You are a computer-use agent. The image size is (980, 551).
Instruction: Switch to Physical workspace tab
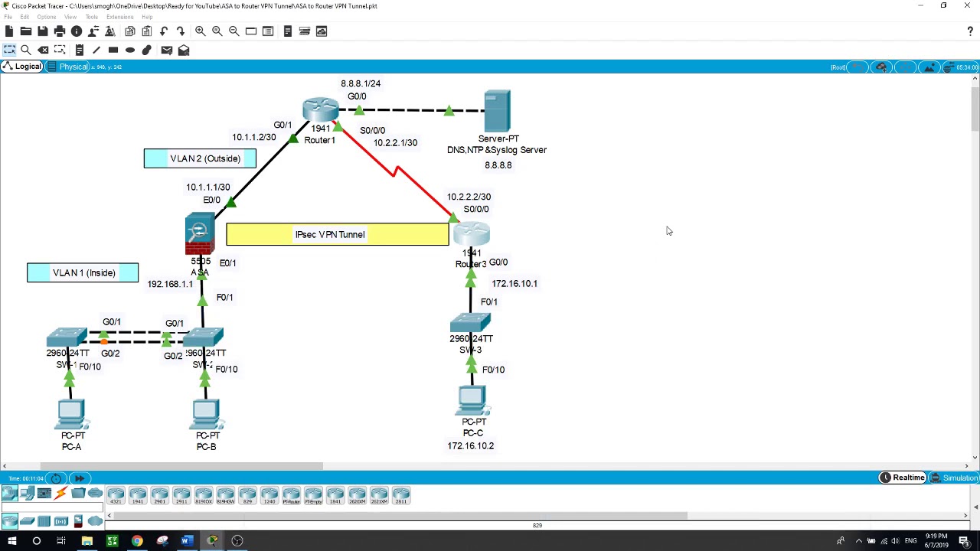(x=68, y=67)
